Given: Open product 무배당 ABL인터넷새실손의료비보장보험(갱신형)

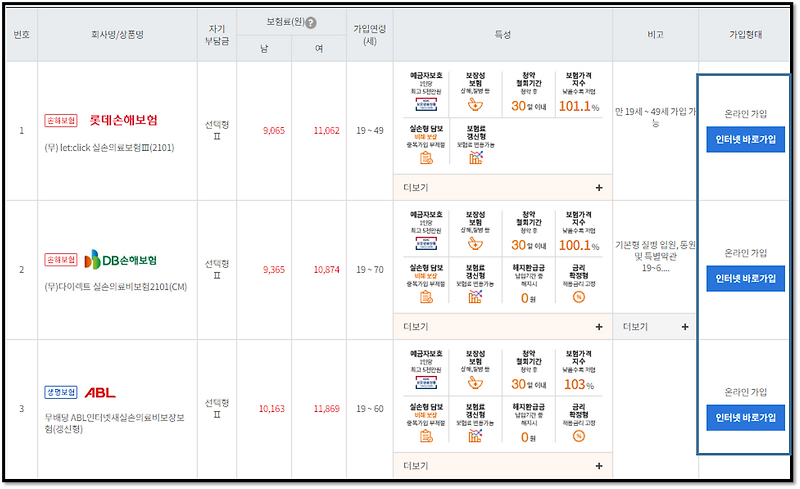Looking at the screenshot, I should click(x=114, y=423).
